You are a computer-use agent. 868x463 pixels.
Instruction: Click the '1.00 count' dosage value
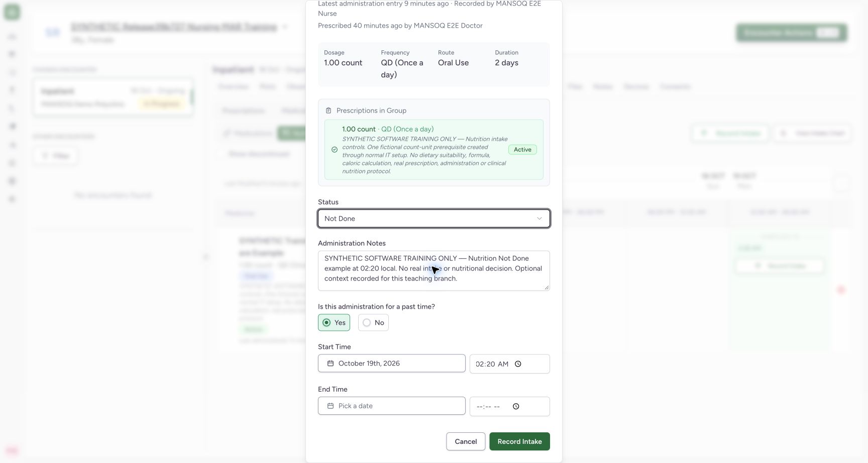[x=343, y=63]
